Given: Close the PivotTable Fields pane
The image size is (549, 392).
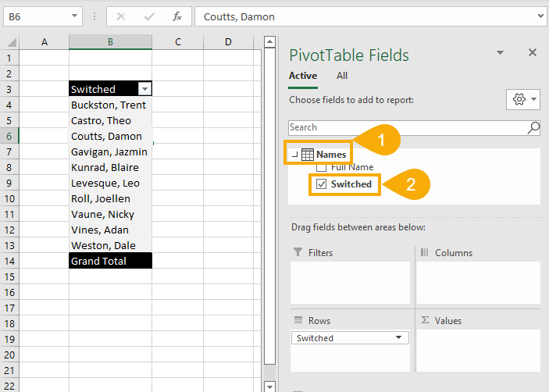Looking at the screenshot, I should 532,52.
